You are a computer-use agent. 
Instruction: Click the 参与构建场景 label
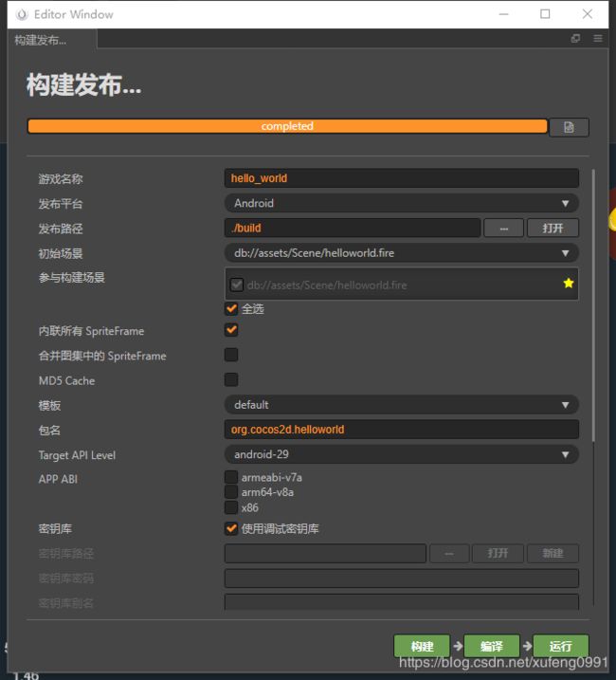click(x=71, y=278)
